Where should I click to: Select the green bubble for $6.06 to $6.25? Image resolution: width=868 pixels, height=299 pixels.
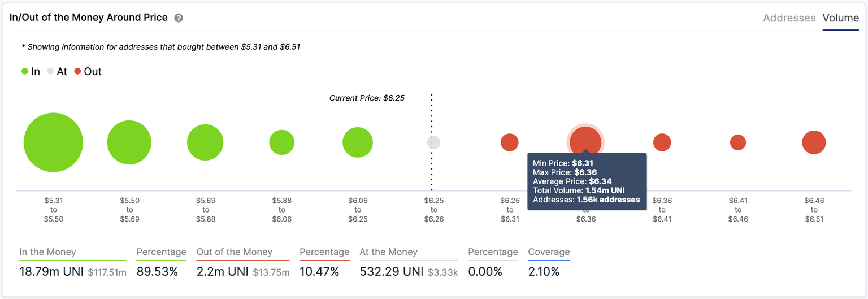357,142
